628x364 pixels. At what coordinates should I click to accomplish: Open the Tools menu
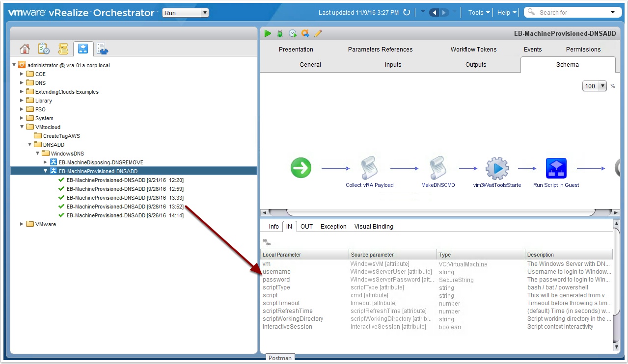[x=478, y=13]
